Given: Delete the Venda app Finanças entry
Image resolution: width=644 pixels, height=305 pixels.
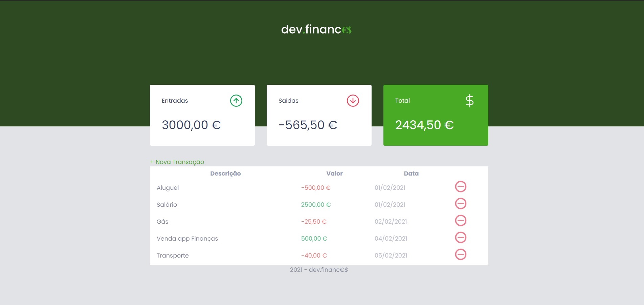Looking at the screenshot, I should point(461,238).
